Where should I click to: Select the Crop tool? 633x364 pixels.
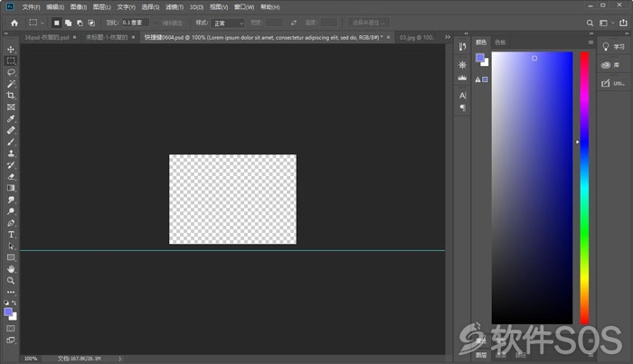[11, 96]
